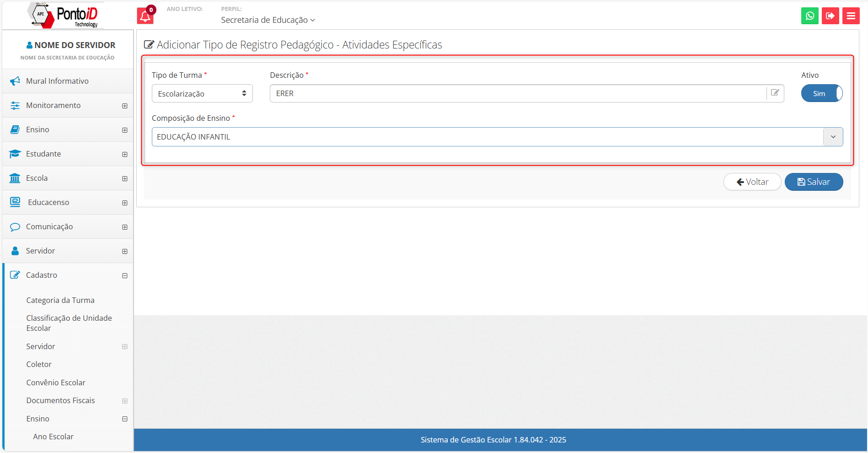Viewport: 868px width, 453px height.
Task: Collapse the Cadastro menu section
Action: point(124,275)
